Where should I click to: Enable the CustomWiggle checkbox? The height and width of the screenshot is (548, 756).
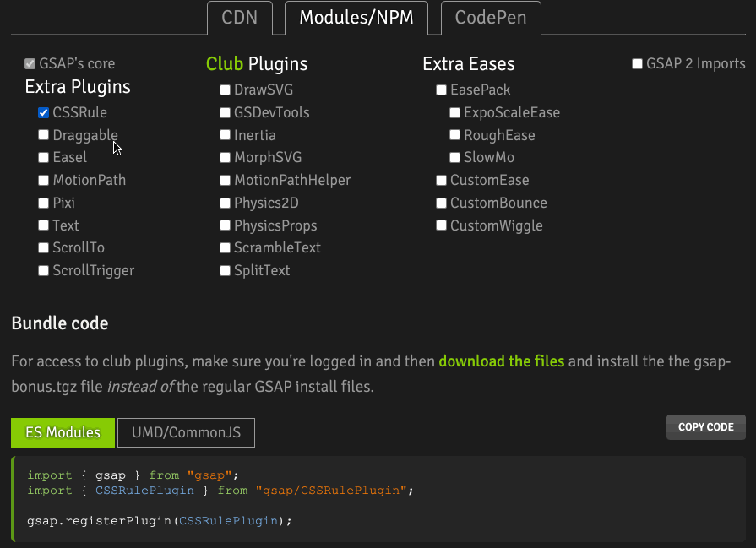[441, 225]
